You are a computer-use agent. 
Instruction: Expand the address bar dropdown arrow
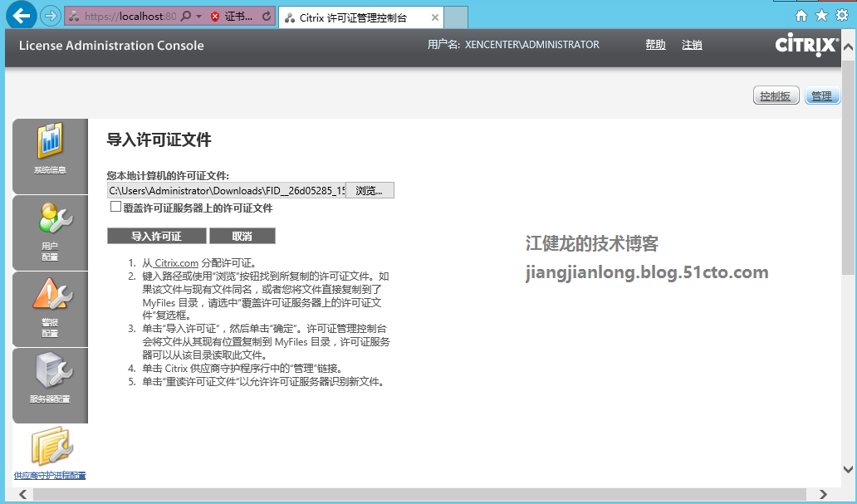click(x=199, y=17)
